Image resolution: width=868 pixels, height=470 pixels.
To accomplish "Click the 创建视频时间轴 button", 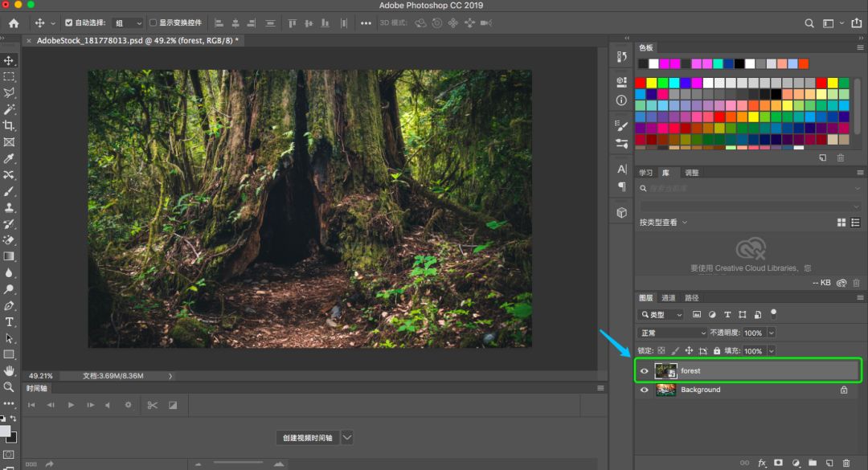I will coord(307,438).
